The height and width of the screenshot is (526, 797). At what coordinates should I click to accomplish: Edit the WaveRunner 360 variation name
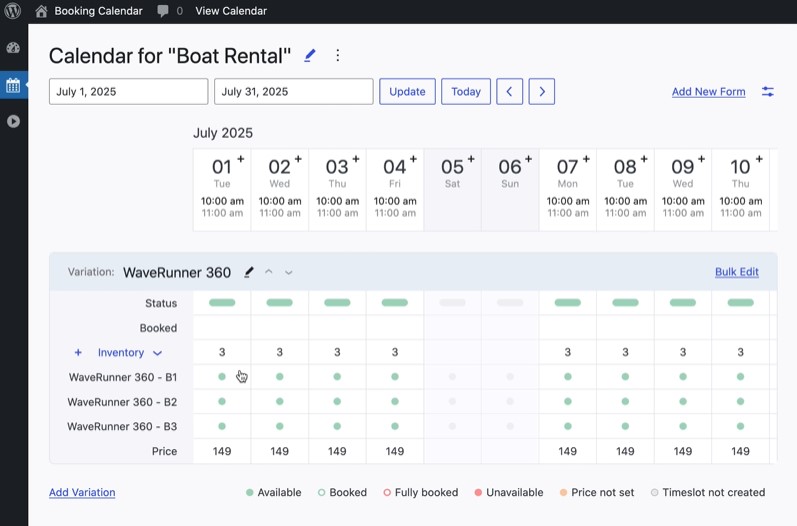point(249,272)
